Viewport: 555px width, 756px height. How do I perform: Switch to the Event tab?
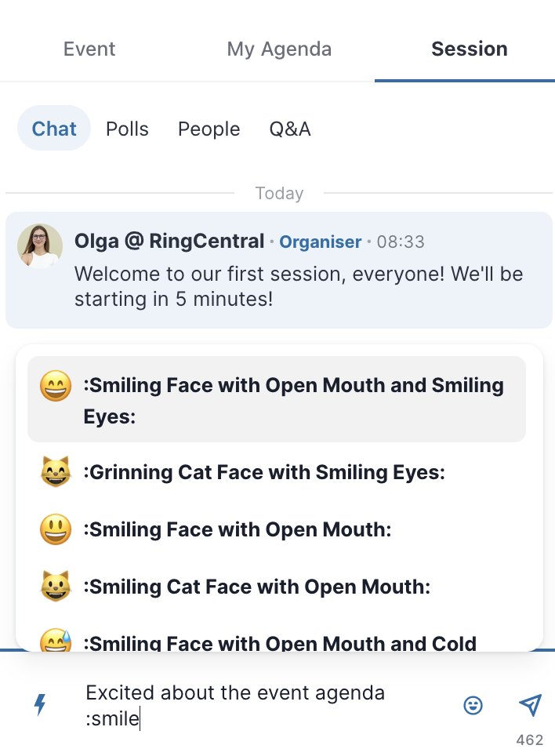point(89,49)
